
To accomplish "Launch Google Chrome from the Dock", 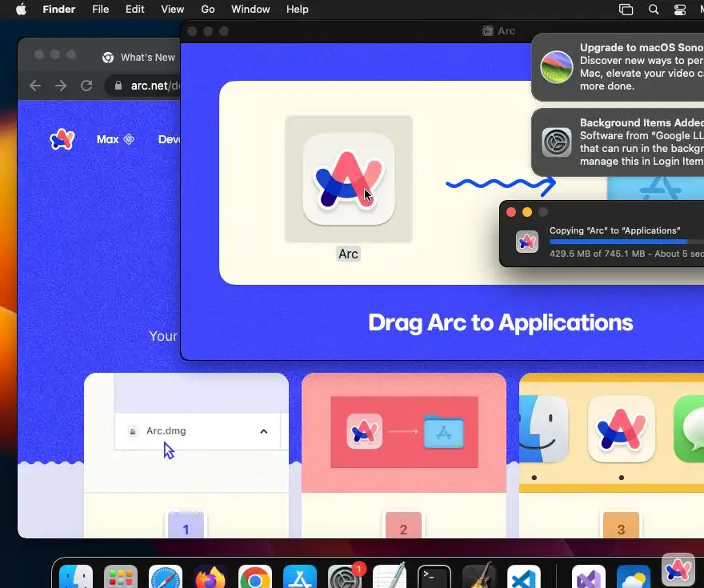I will 255,577.
